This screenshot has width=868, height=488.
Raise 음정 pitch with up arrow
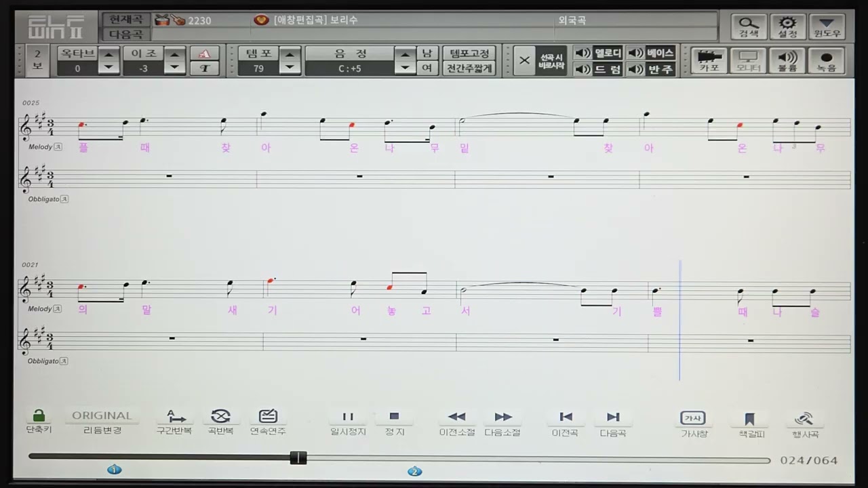click(406, 54)
